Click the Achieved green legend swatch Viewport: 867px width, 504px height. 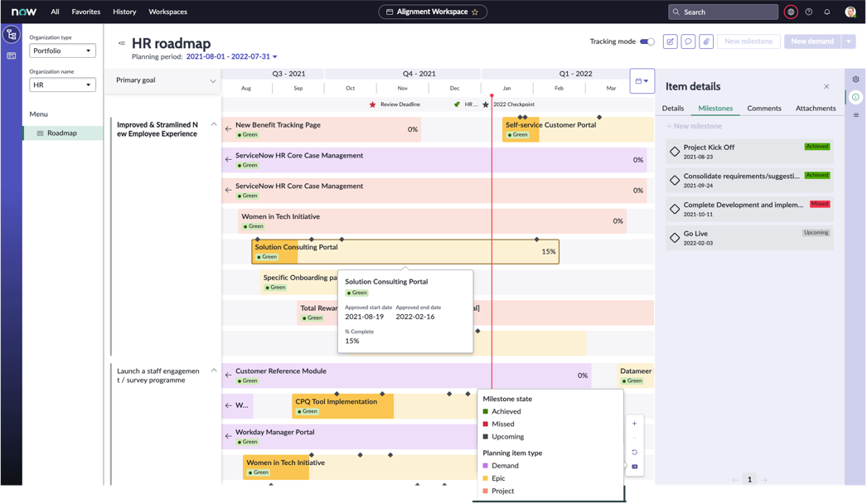coord(486,412)
